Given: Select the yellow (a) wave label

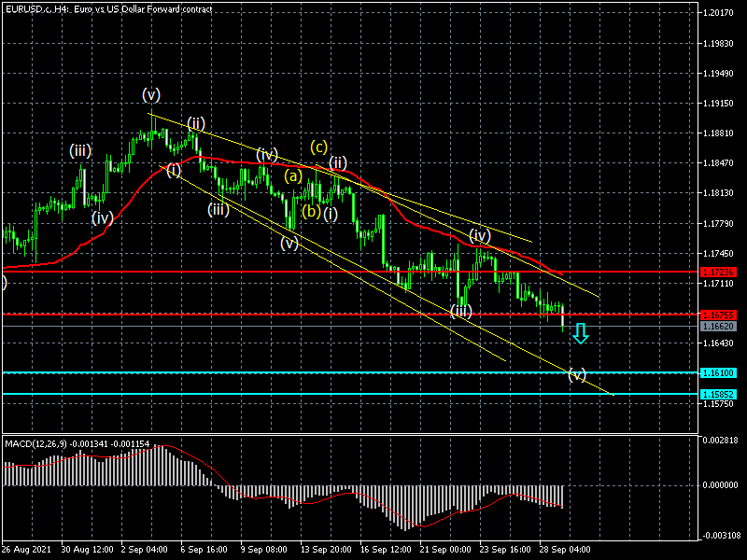Looking at the screenshot, I should 293,175.
